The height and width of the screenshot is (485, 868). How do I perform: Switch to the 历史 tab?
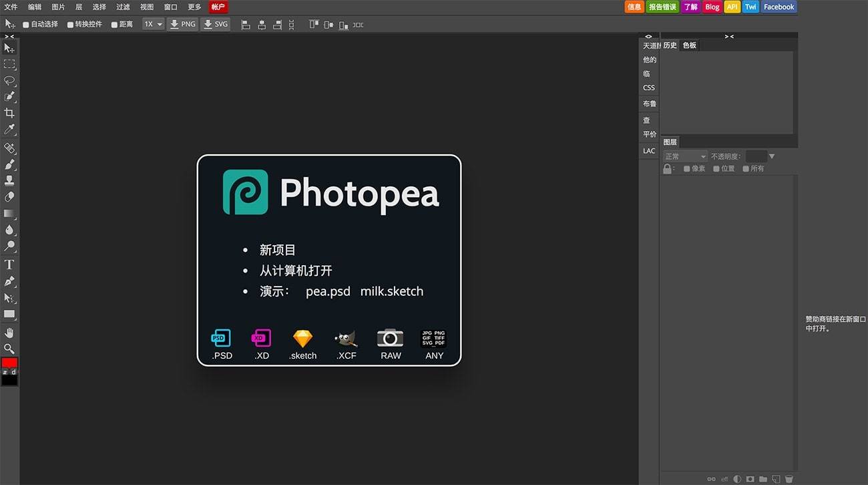coord(670,45)
